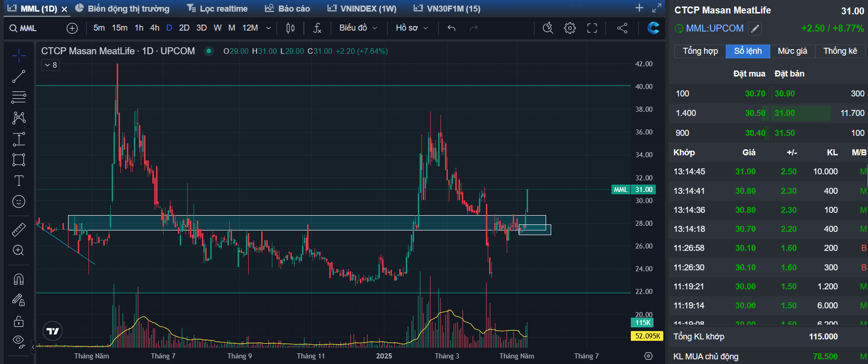Viewport: 868px width, 364px height.
Task: Edit MML:UPCOM symbol with pencil icon
Action: point(755,29)
